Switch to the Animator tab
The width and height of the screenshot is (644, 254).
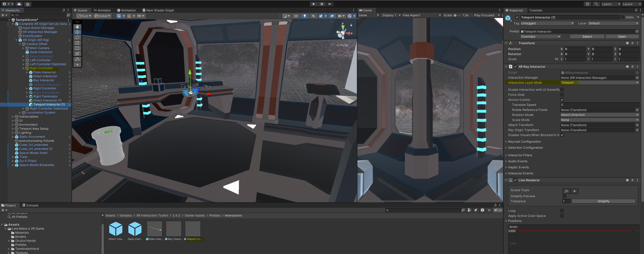pyautogui.click(x=102, y=10)
